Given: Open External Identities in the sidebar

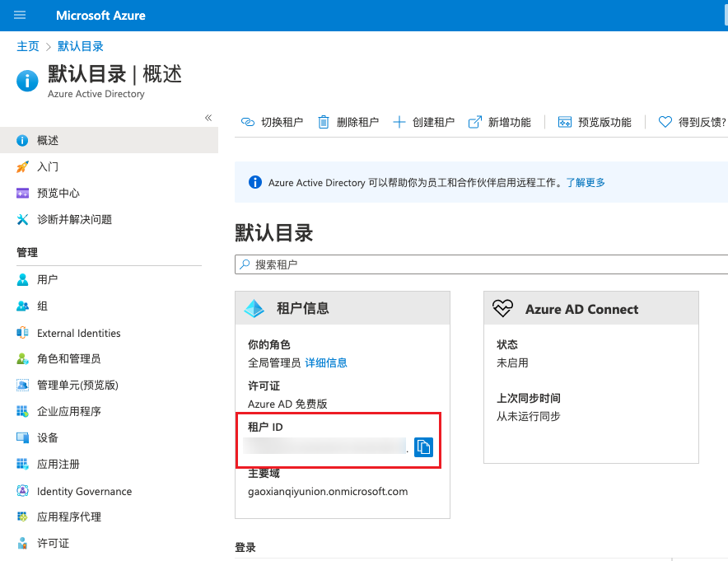Looking at the screenshot, I should [x=78, y=334].
